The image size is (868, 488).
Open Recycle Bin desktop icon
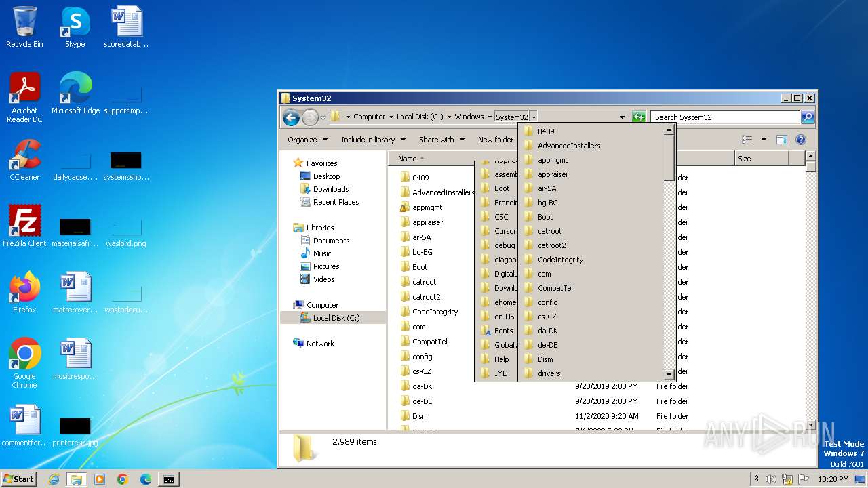click(x=24, y=28)
